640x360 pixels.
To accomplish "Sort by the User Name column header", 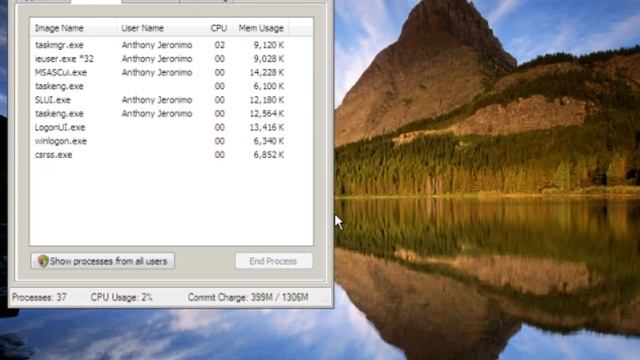I will pyautogui.click(x=160, y=28).
